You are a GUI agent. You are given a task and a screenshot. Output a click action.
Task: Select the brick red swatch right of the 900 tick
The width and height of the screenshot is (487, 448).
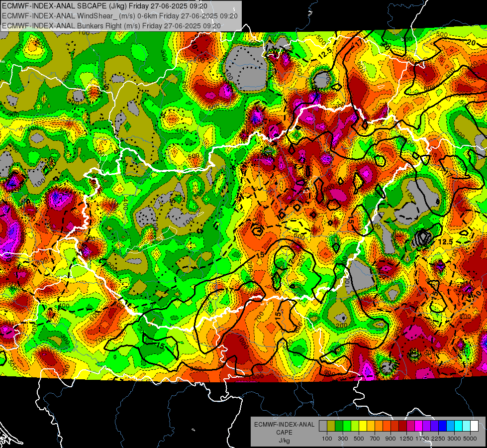(395, 426)
